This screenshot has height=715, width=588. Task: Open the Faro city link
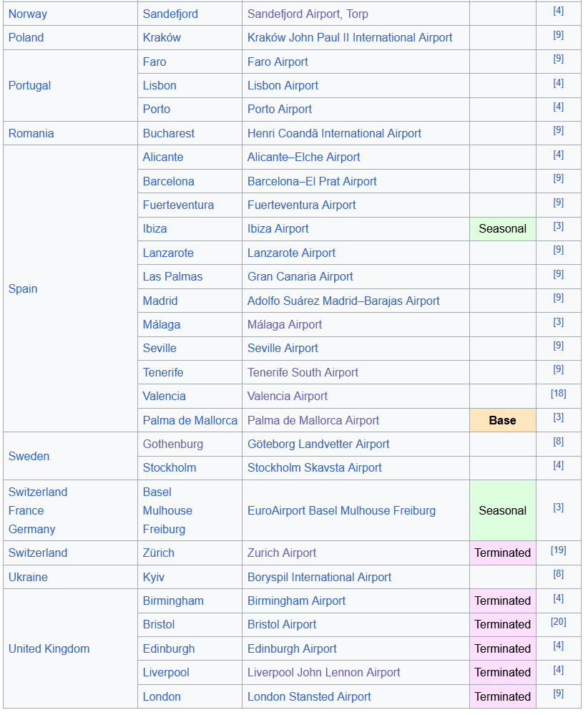pos(155,62)
